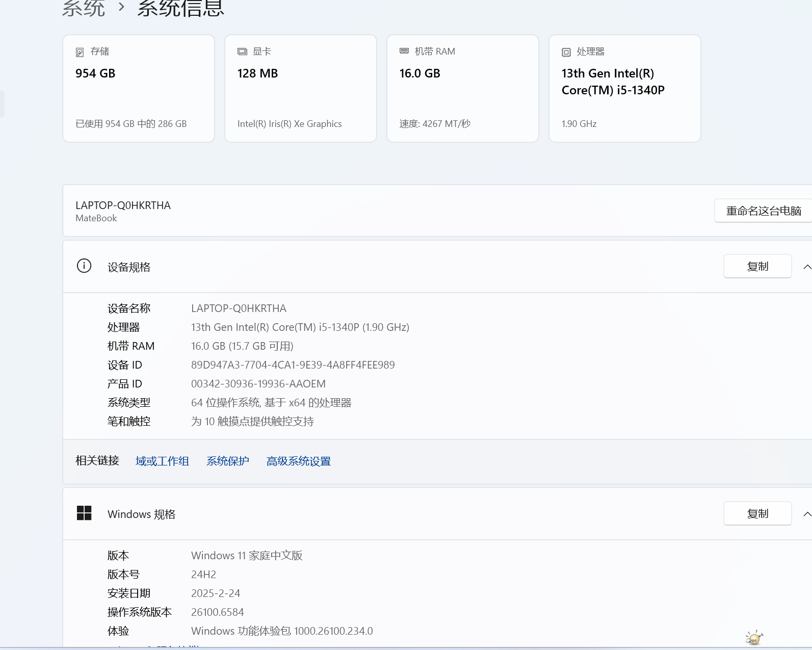Go back to 系统 via breadcrumb
Viewport: 812px width, 650px height.
tap(83, 8)
